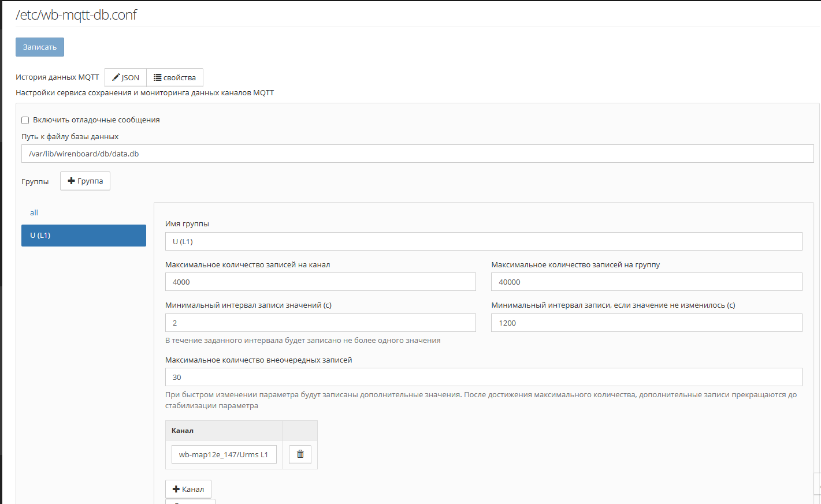Click the История данных MQTT label
The width and height of the screenshot is (821, 504).
[x=57, y=77]
